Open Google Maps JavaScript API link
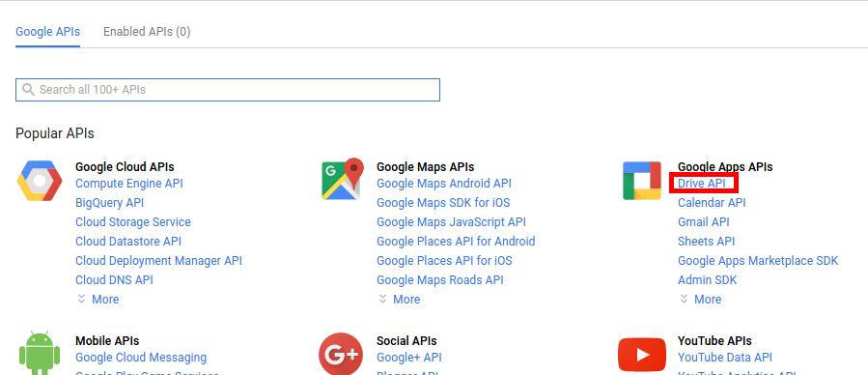The image size is (868, 375). coord(451,222)
